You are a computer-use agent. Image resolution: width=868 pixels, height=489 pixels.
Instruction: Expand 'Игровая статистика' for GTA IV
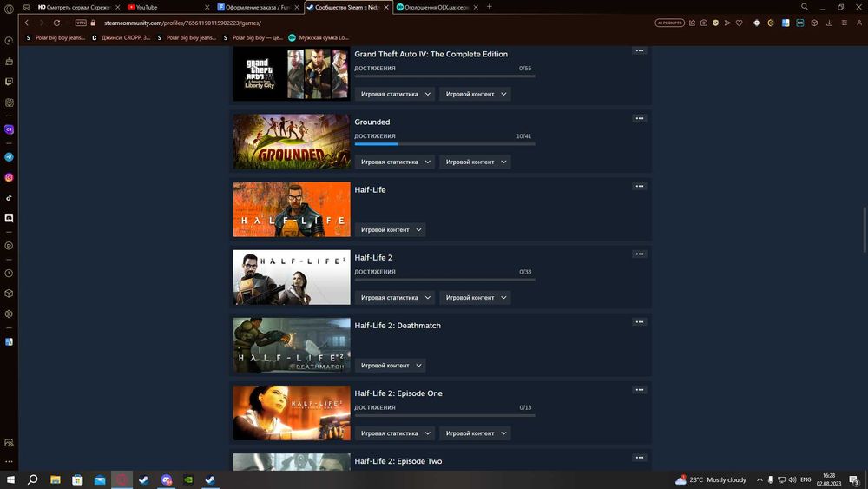click(395, 94)
